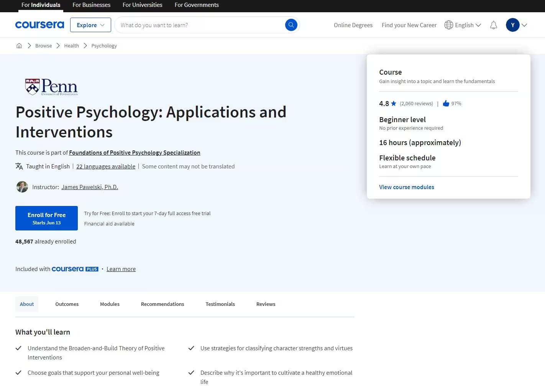
Task: Select the Recommendations tab
Action: click(x=163, y=304)
